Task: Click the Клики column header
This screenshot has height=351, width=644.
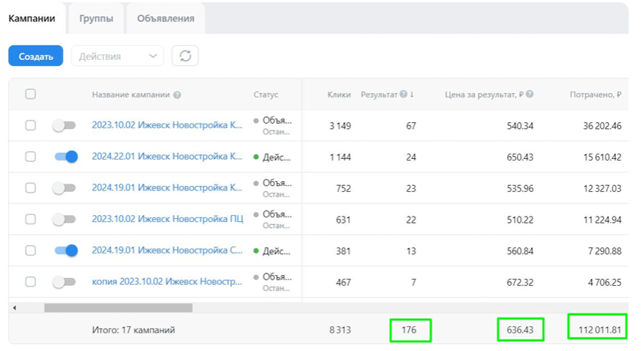Action: pyautogui.click(x=339, y=94)
